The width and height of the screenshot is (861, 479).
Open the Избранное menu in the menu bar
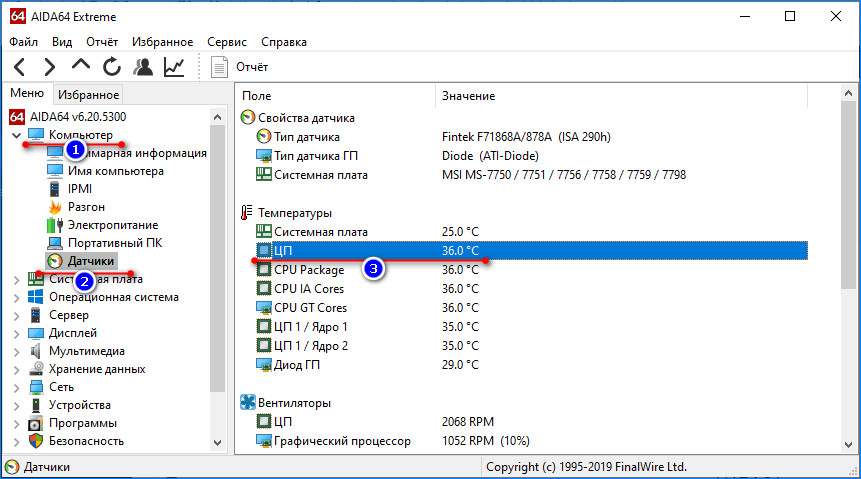click(x=163, y=42)
